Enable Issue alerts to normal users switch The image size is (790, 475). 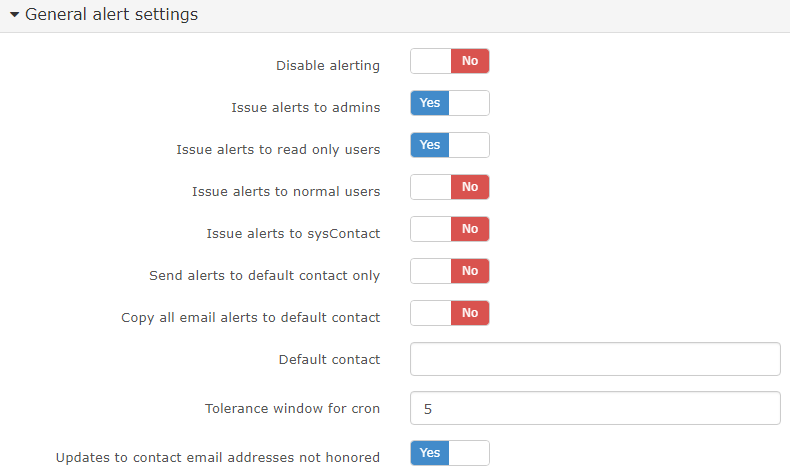(x=449, y=187)
